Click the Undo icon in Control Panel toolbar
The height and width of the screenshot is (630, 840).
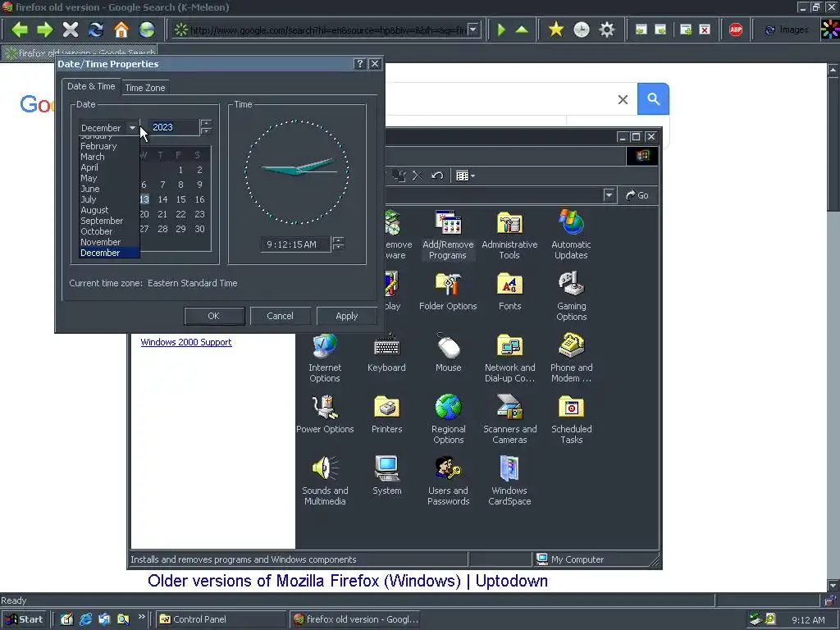click(437, 176)
